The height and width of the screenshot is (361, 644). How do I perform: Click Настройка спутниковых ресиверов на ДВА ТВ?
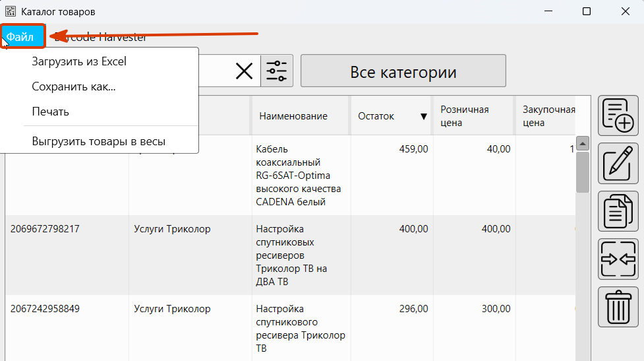click(x=291, y=255)
